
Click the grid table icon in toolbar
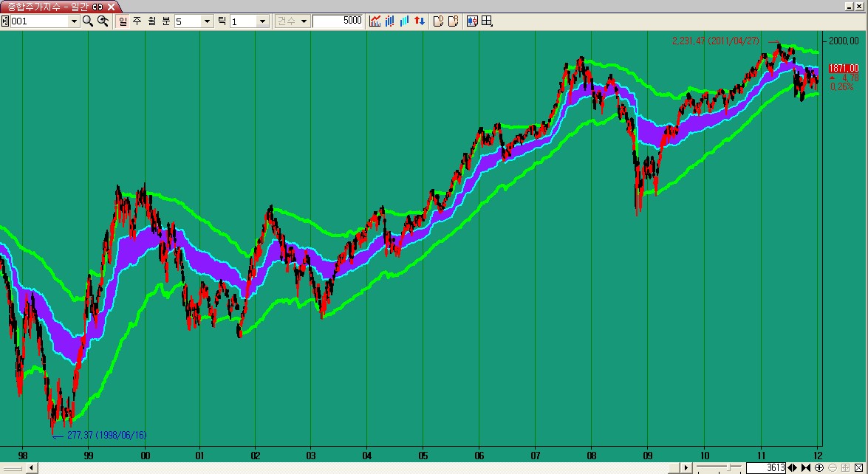click(x=487, y=21)
